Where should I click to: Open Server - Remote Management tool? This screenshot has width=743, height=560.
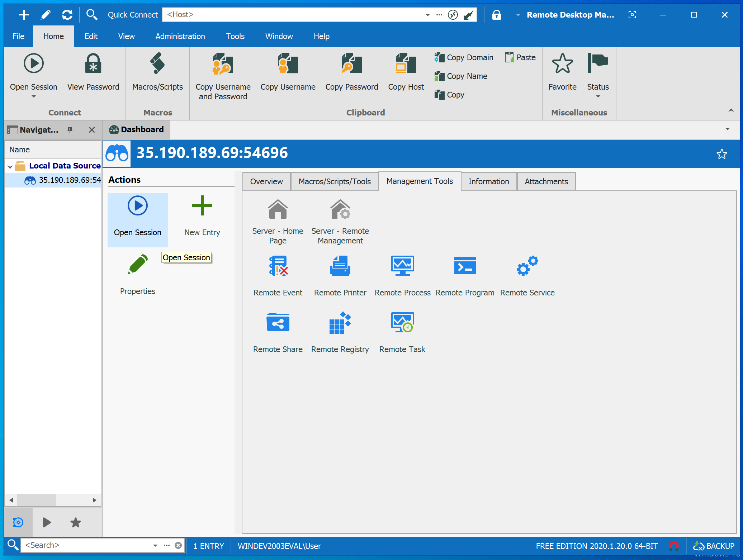340,210
